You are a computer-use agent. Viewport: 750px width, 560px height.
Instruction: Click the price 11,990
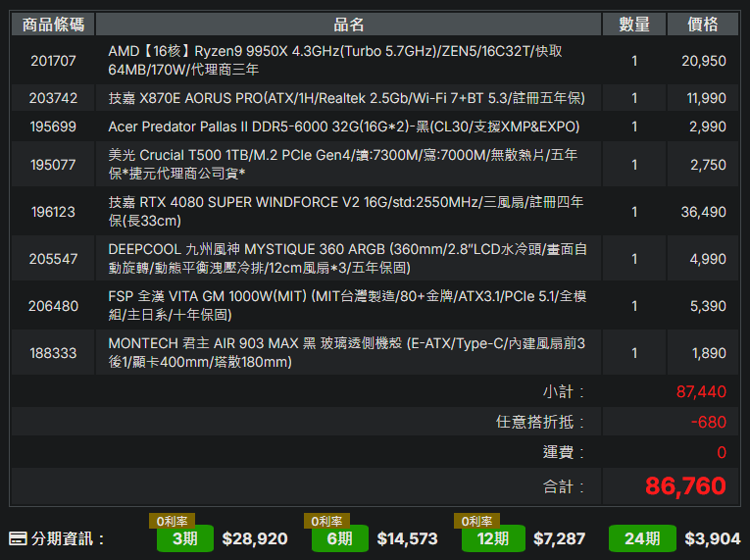point(707,98)
